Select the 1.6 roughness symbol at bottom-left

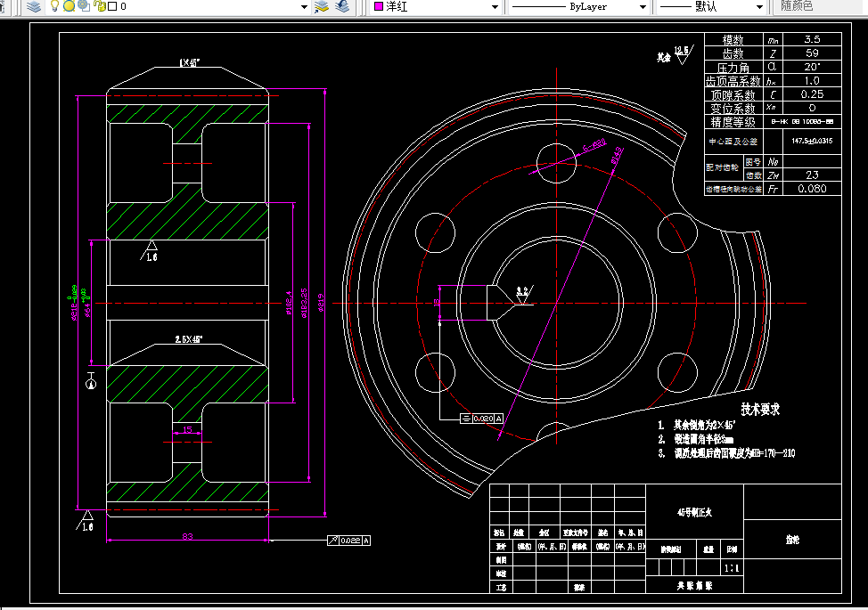tap(86, 521)
